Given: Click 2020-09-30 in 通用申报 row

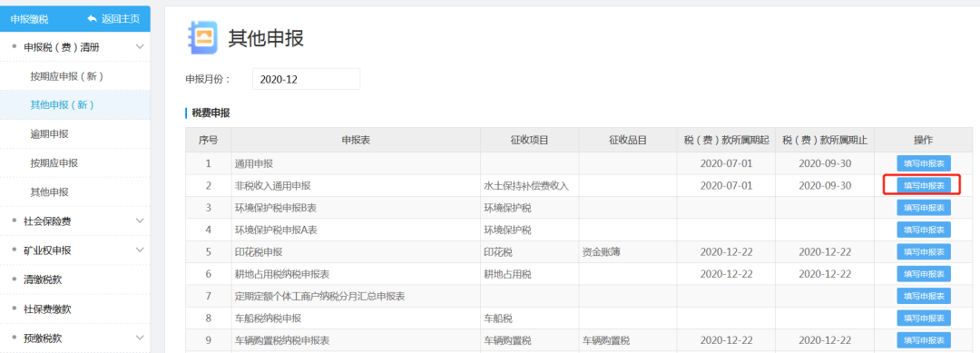Looking at the screenshot, I should [825, 163].
